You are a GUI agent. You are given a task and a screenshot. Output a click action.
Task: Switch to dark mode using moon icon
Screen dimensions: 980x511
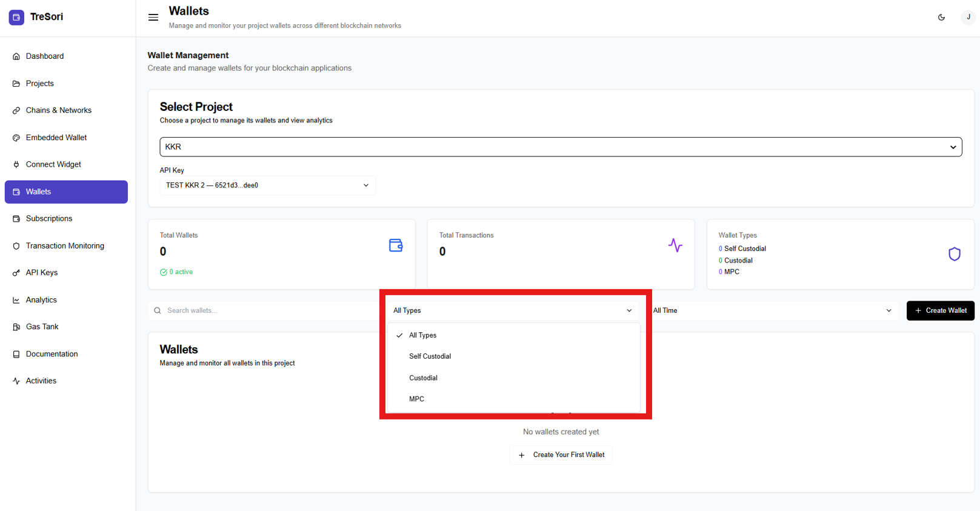click(x=941, y=18)
